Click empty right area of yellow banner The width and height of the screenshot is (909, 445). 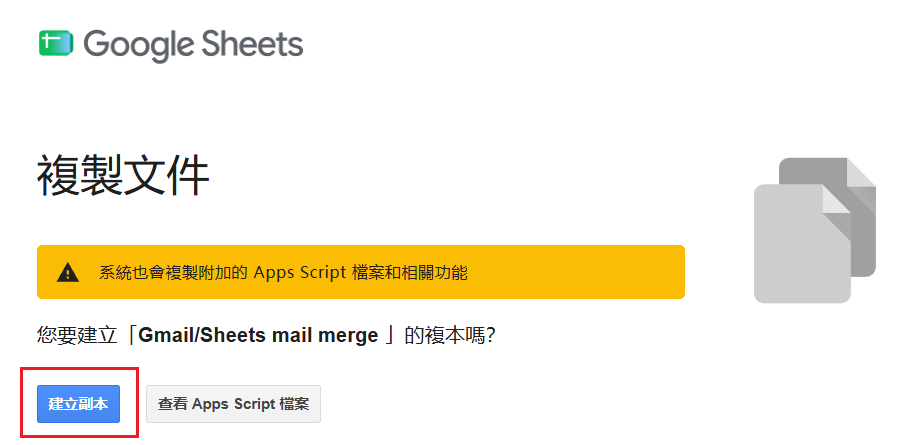point(577,272)
